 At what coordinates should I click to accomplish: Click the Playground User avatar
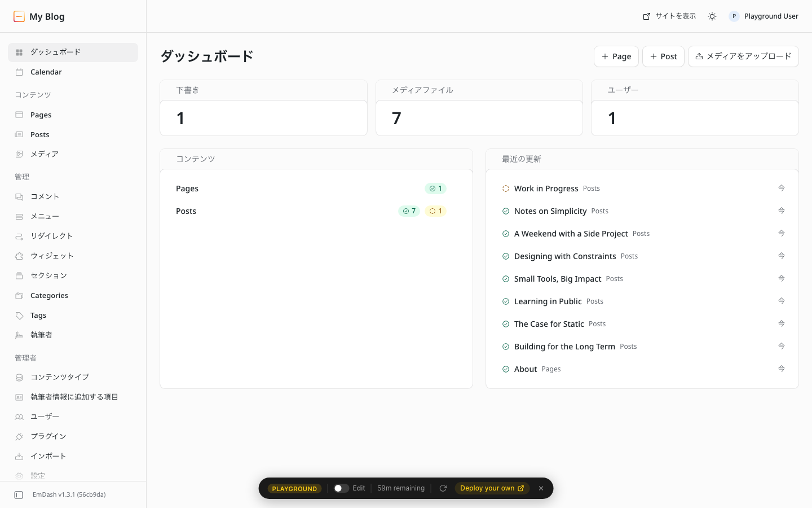(x=734, y=16)
